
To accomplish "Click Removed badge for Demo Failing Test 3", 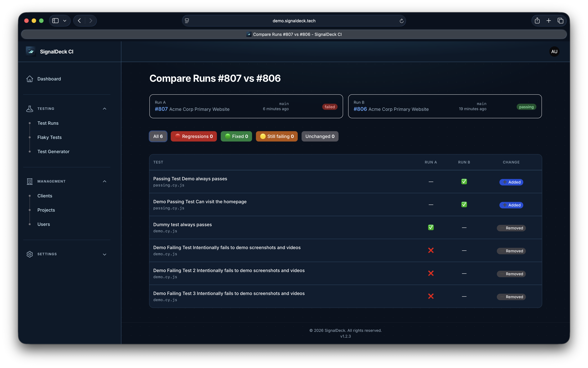I will pos(511,297).
